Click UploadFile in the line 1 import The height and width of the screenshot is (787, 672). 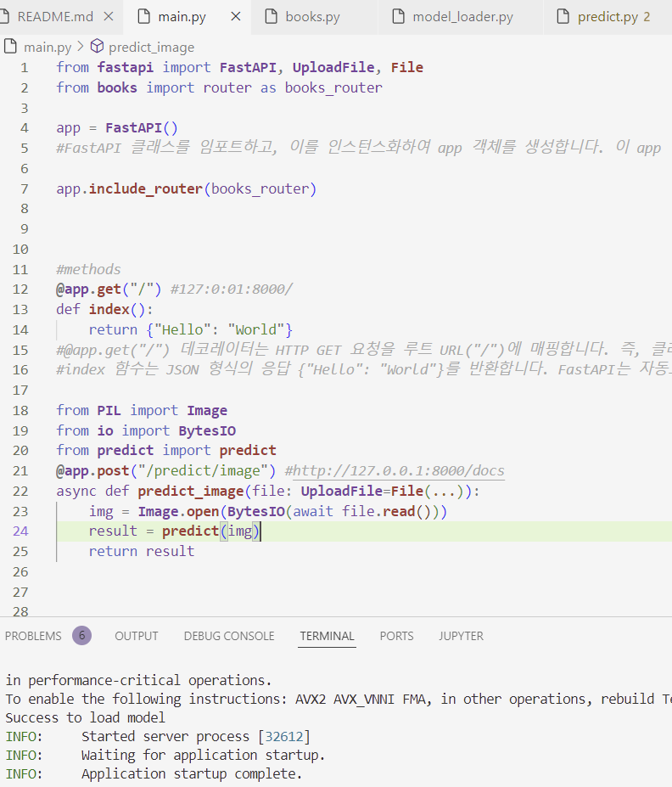[x=333, y=68]
